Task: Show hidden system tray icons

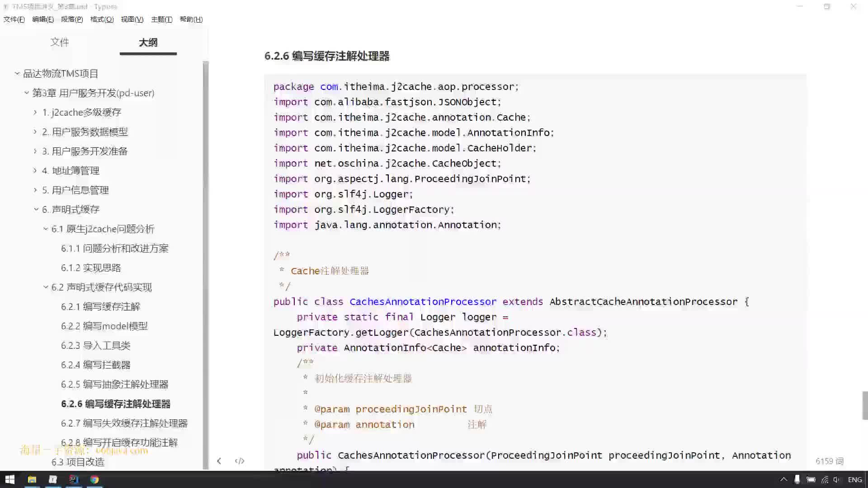Action: (x=784, y=479)
